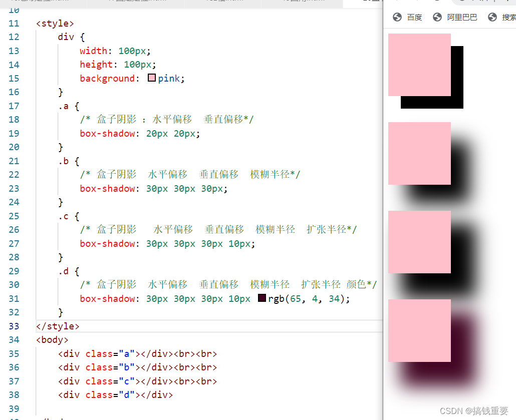Click the .b selector line
516x420 pixels.
point(69,161)
